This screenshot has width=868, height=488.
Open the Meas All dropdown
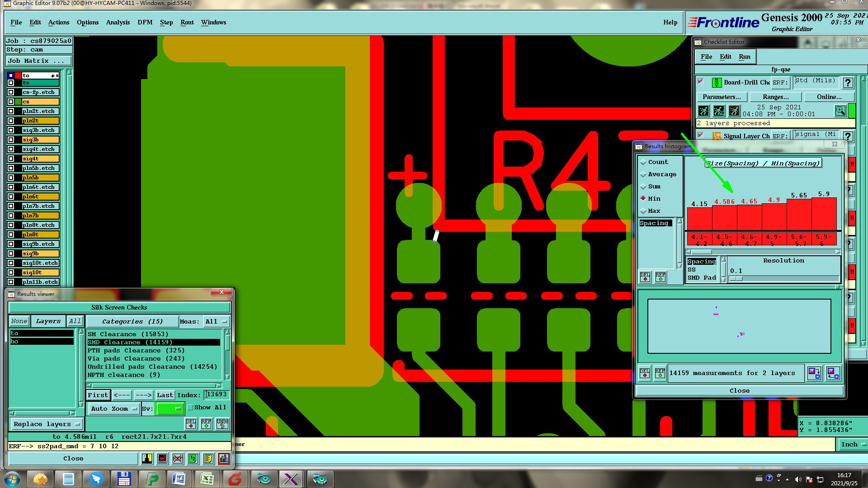(216, 322)
